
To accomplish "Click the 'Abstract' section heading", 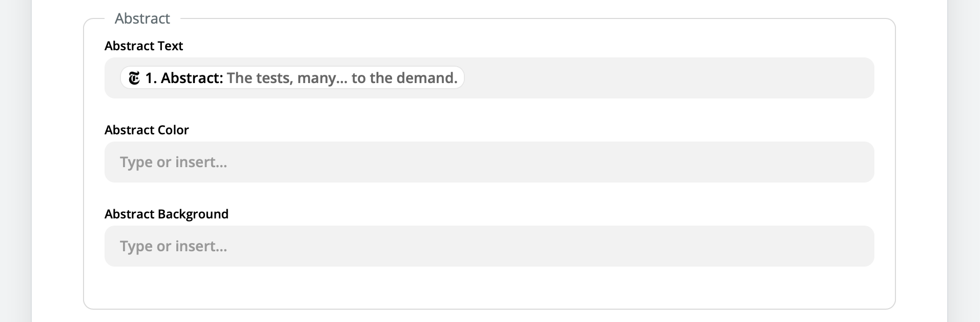I will tap(142, 18).
